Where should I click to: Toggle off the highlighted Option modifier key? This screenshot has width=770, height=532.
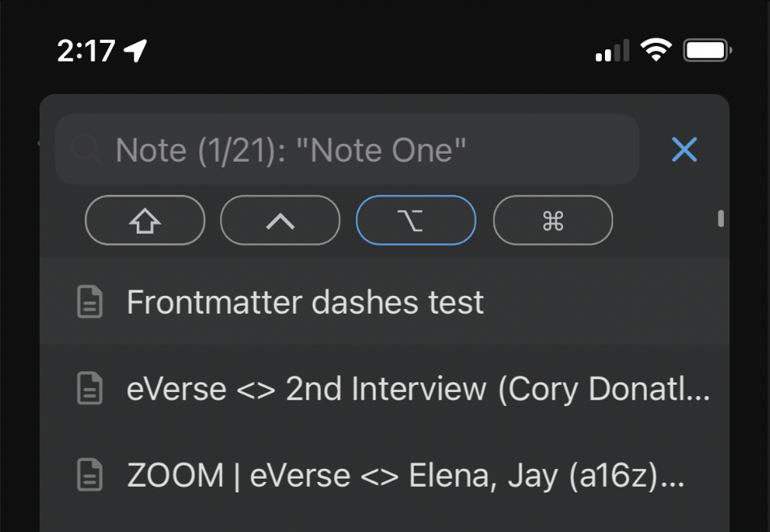click(x=415, y=220)
